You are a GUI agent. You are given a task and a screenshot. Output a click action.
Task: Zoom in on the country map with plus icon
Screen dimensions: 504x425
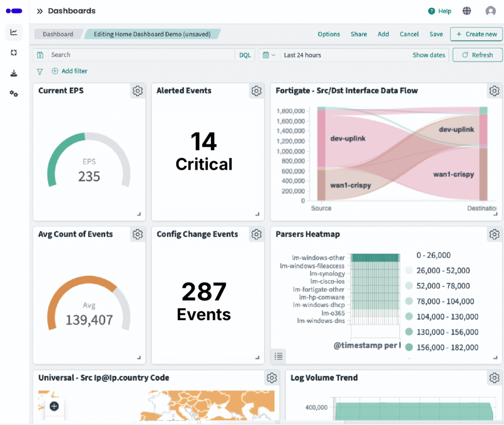coord(54,406)
